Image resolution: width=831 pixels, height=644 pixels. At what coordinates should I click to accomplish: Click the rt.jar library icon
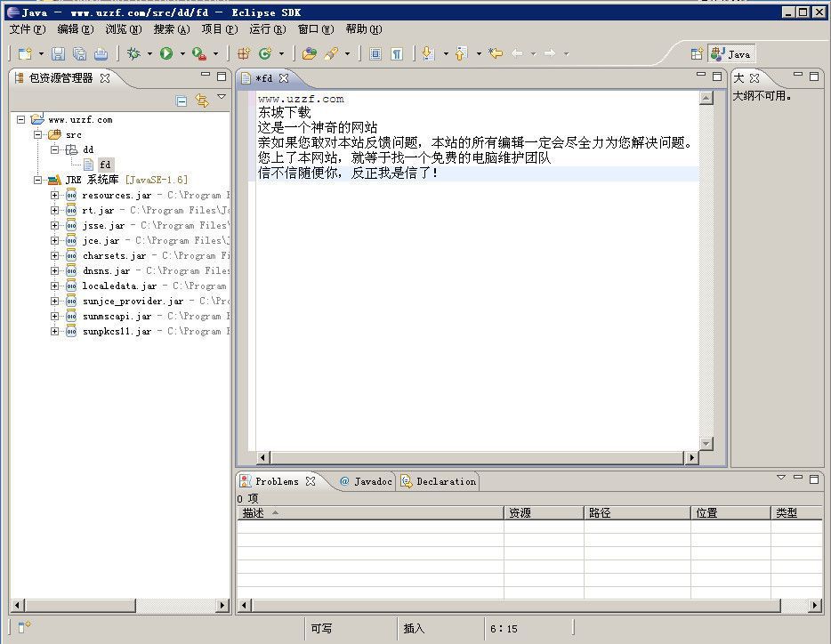click(x=71, y=211)
